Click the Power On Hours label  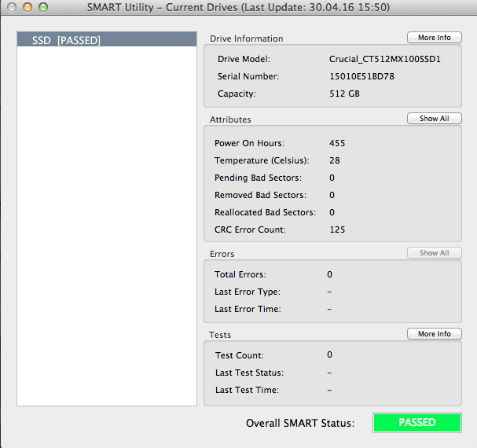249,143
